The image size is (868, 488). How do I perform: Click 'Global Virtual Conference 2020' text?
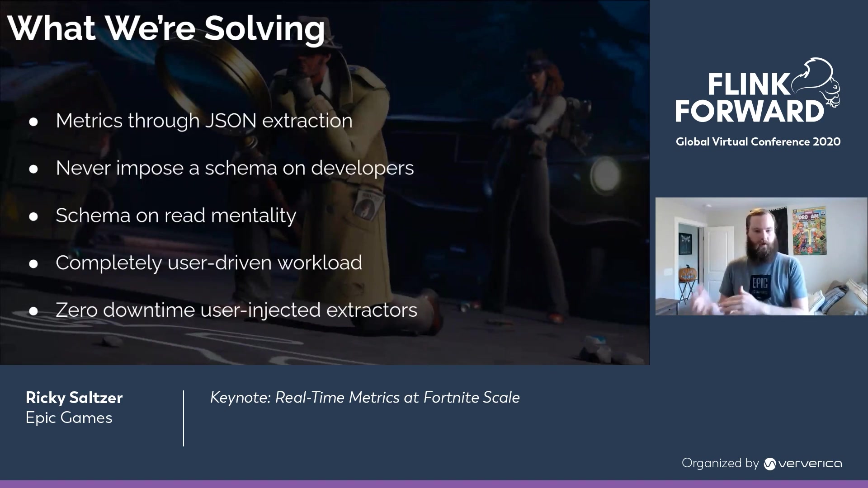[758, 141]
